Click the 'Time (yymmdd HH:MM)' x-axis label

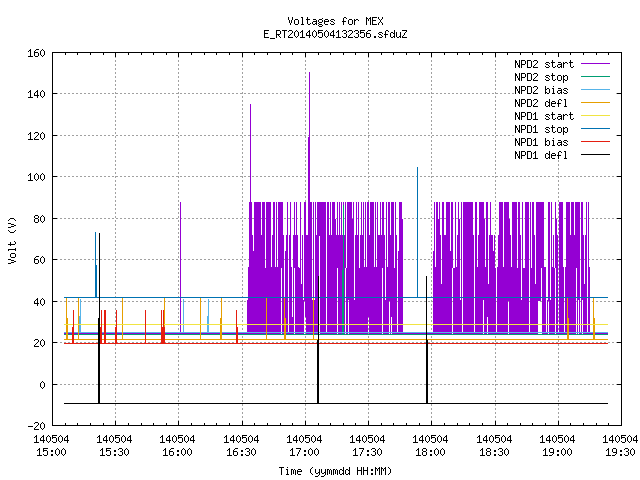[335, 471]
